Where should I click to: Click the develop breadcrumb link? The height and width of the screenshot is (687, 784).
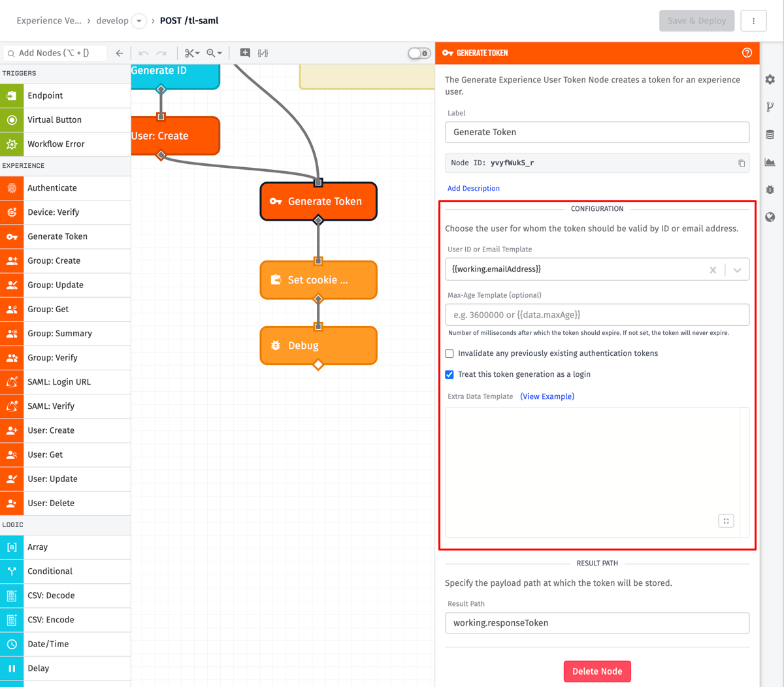(112, 21)
